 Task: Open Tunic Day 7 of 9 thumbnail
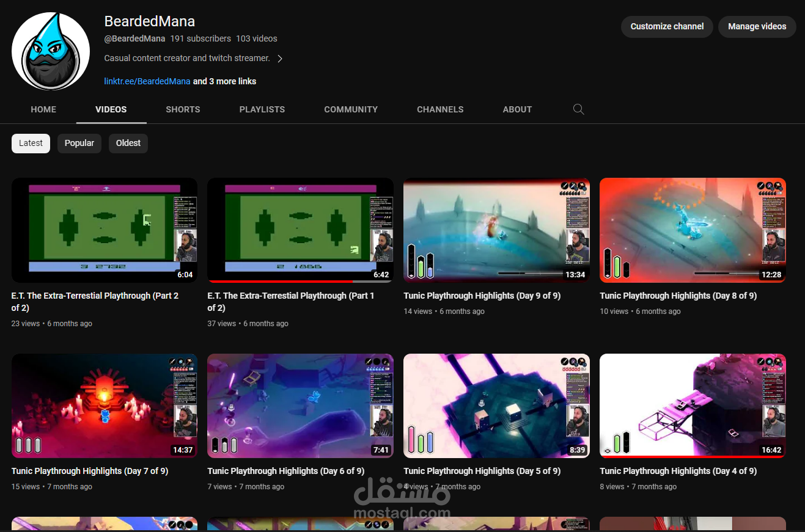pos(105,406)
